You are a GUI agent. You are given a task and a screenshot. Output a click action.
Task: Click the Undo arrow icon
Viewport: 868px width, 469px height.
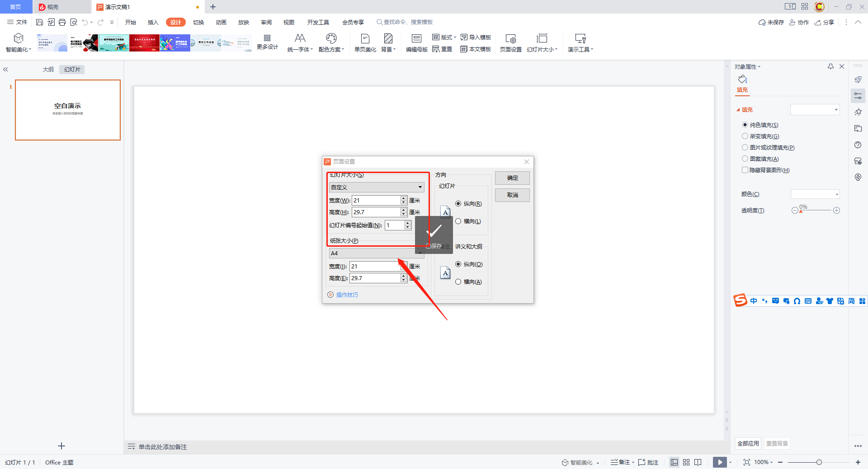(x=85, y=22)
